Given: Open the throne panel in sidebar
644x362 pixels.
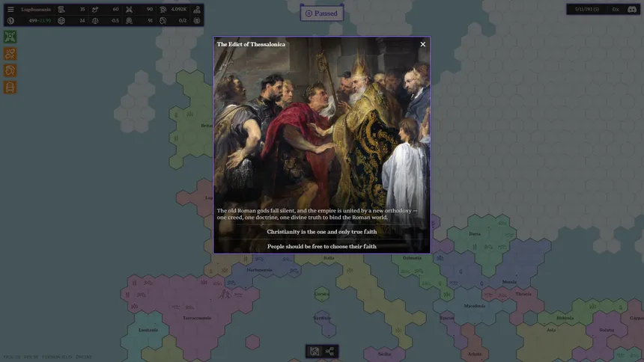Looking at the screenshot, I should [x=10, y=88].
